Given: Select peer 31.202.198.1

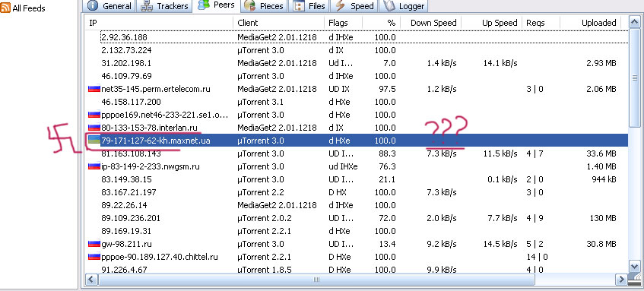Looking at the screenshot, I should click(x=126, y=63).
